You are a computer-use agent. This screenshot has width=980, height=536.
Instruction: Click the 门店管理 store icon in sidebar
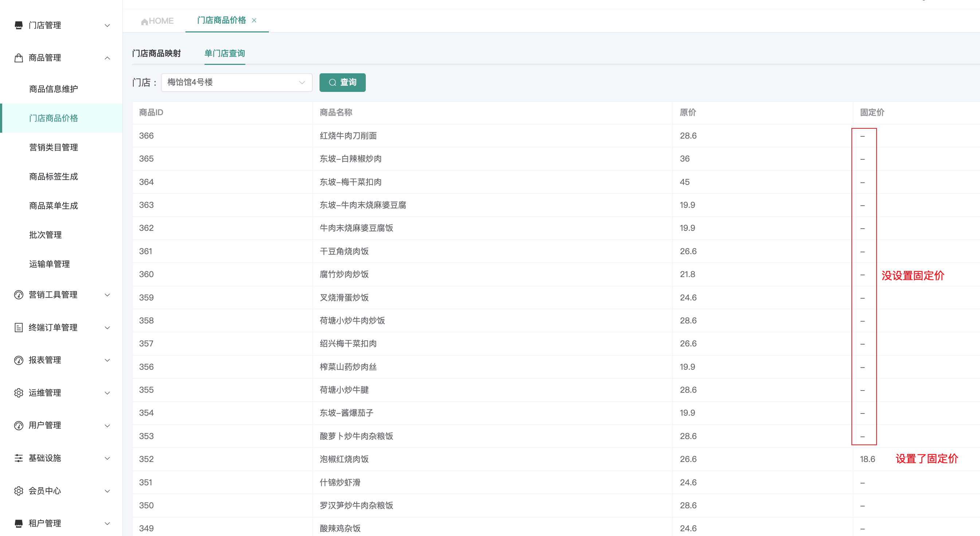point(18,25)
